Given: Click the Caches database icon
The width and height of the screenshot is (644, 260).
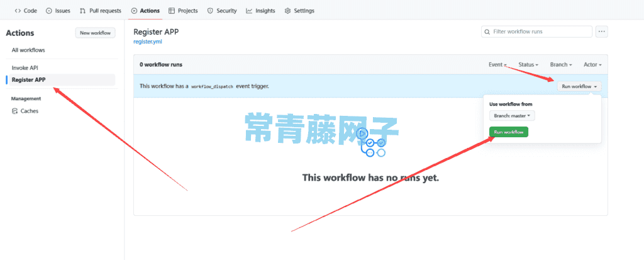Looking at the screenshot, I should 14,111.
